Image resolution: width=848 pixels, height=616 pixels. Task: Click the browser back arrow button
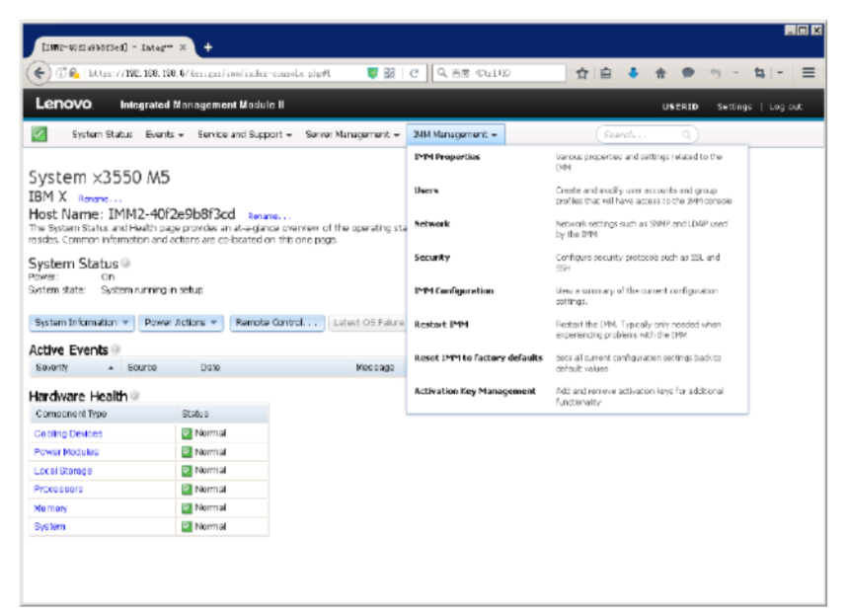click(x=39, y=73)
